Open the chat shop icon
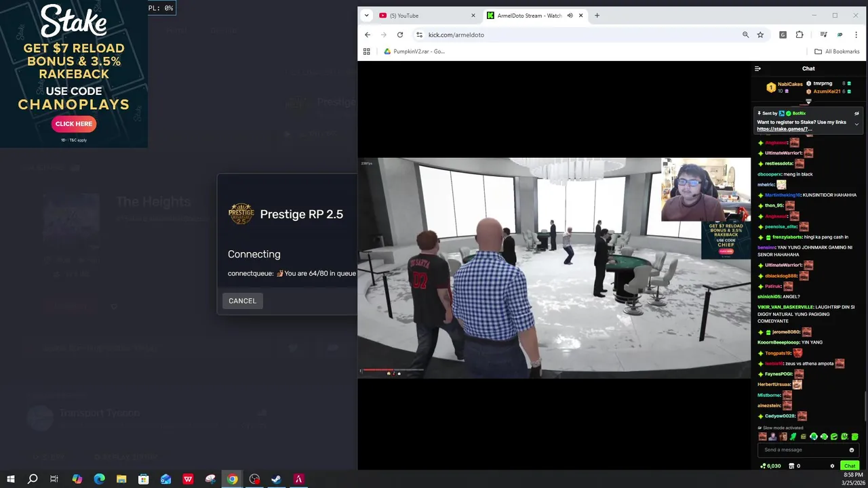Image resolution: width=868 pixels, height=488 pixels. [791, 466]
